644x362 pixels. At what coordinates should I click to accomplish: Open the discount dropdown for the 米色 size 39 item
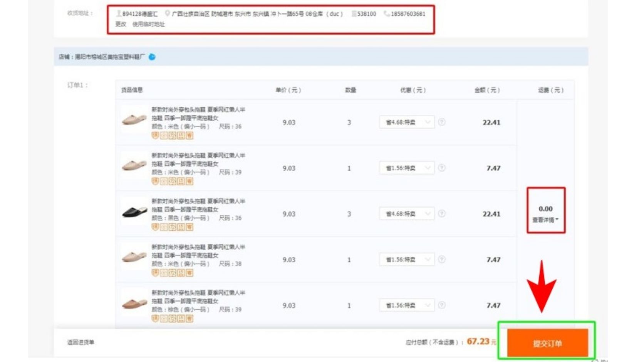coord(407,168)
